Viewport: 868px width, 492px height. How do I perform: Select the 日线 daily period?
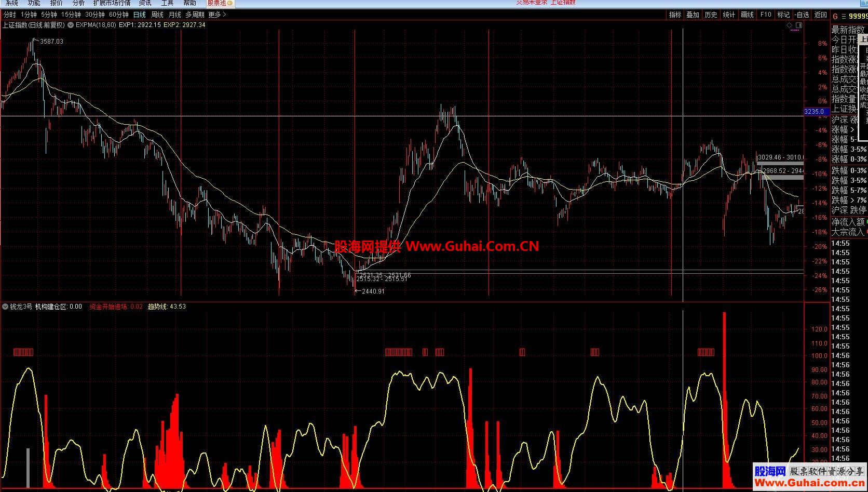click(x=139, y=15)
